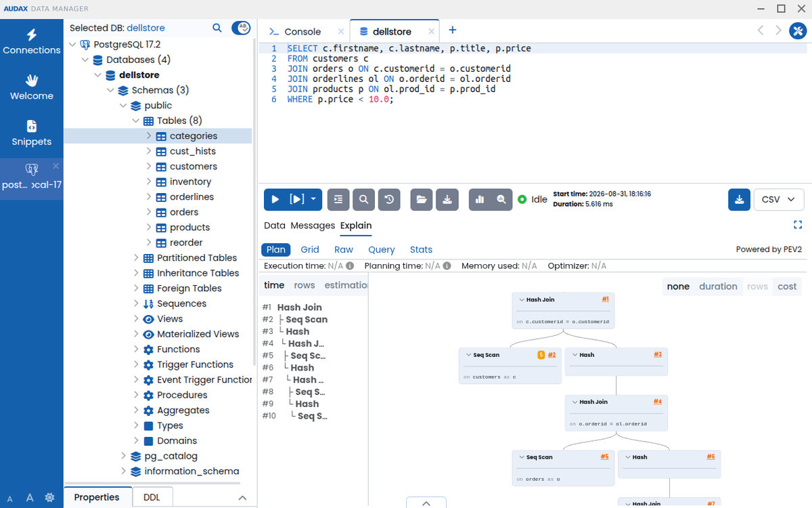Expand the products table node

(149, 228)
